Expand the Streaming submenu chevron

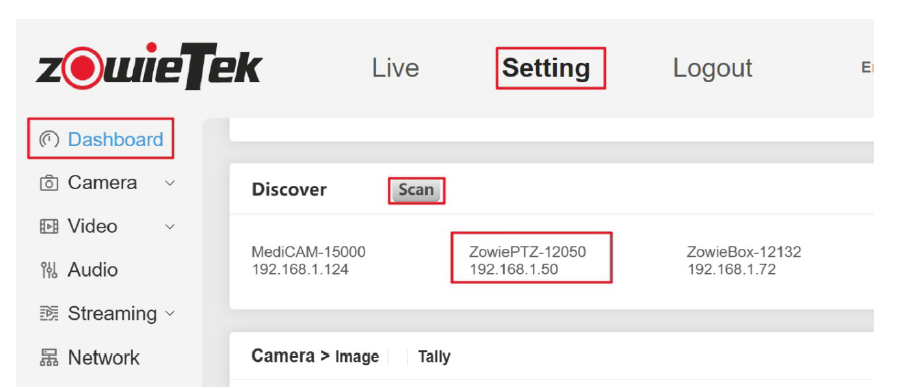pos(170,314)
